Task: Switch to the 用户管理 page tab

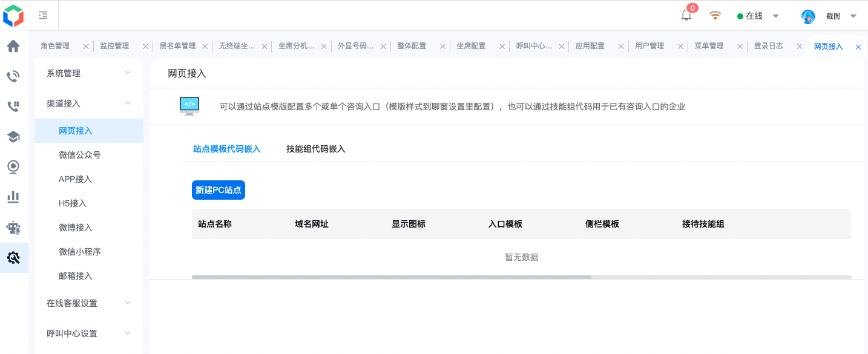Action: pos(649,46)
